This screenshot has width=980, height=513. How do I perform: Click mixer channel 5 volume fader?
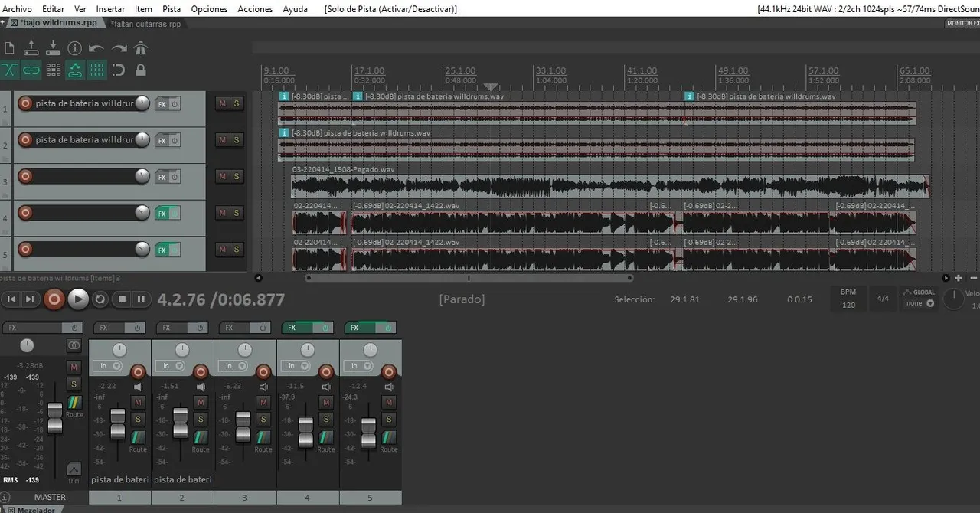(368, 433)
